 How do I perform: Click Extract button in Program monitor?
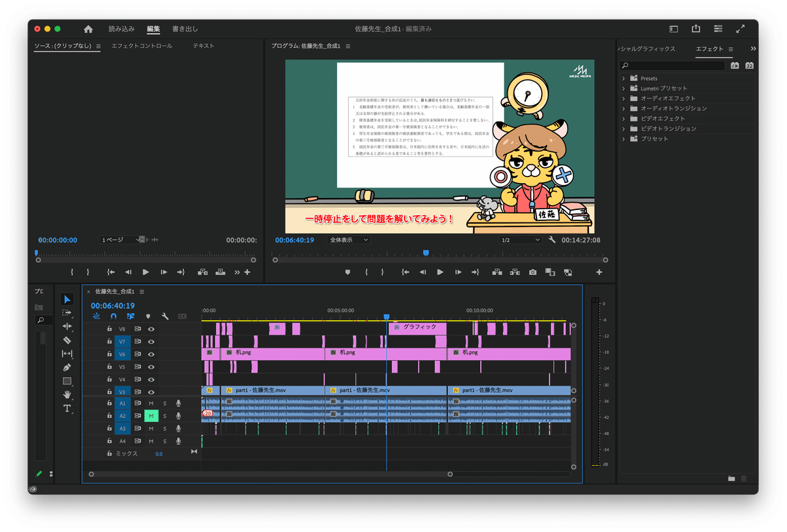coord(515,272)
